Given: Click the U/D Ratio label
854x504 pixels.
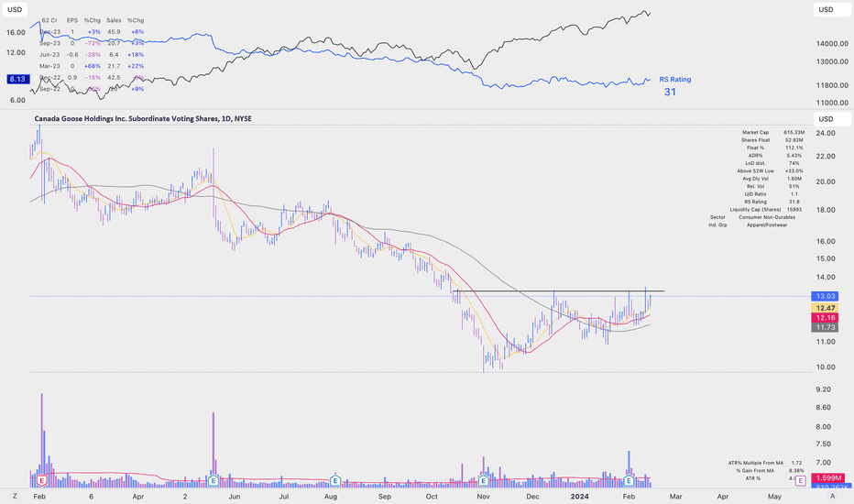Looking at the screenshot, I should point(755,194).
